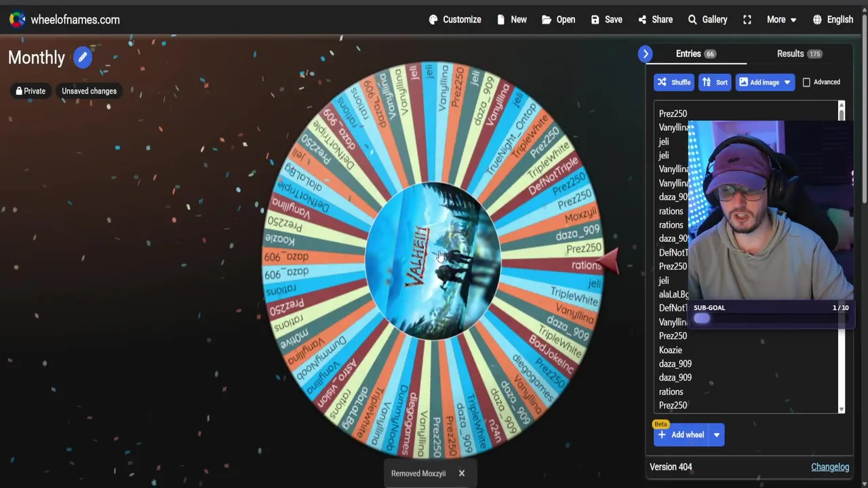Enable the Advanced checkbox

[x=806, y=82]
